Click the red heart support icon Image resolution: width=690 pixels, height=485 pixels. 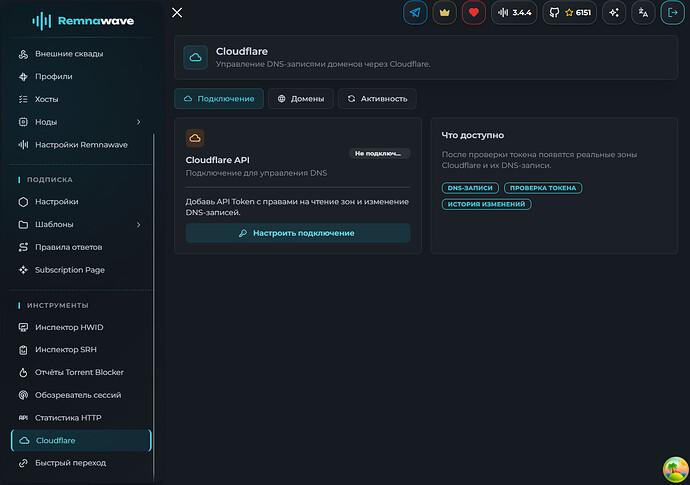point(474,13)
